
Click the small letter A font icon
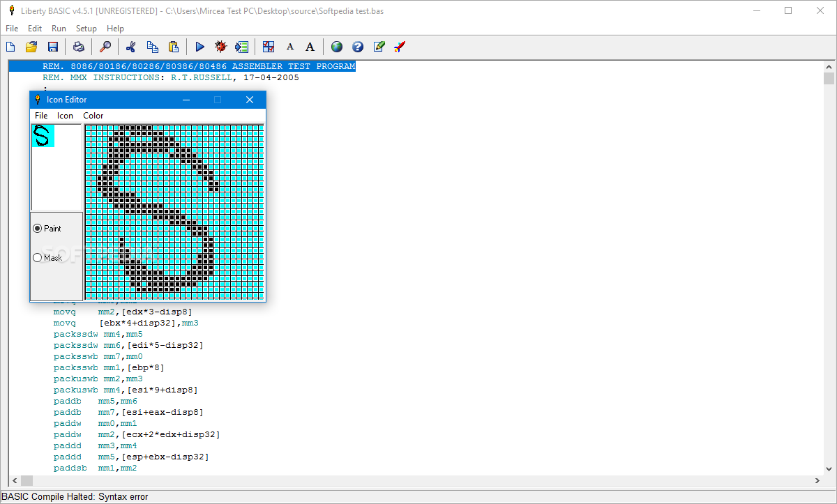[x=290, y=47]
